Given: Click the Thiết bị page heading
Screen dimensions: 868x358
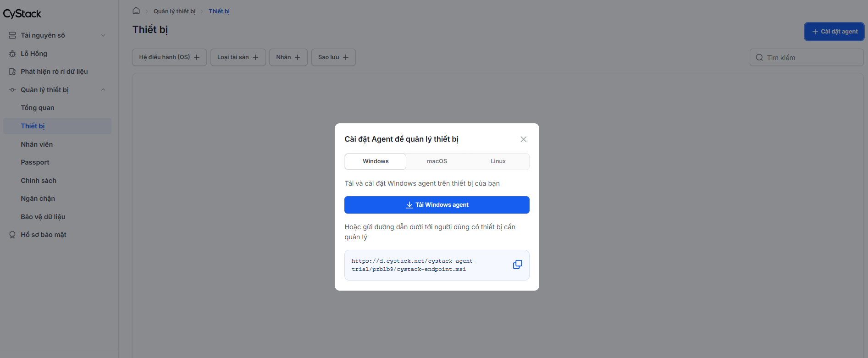Looking at the screenshot, I should pos(150,29).
